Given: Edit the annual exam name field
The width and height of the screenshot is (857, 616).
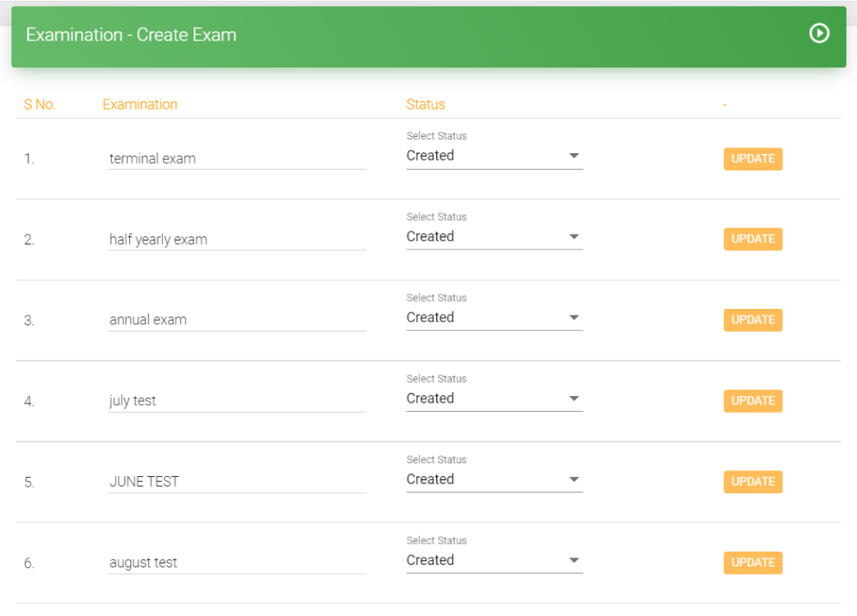Looking at the screenshot, I should (x=236, y=320).
